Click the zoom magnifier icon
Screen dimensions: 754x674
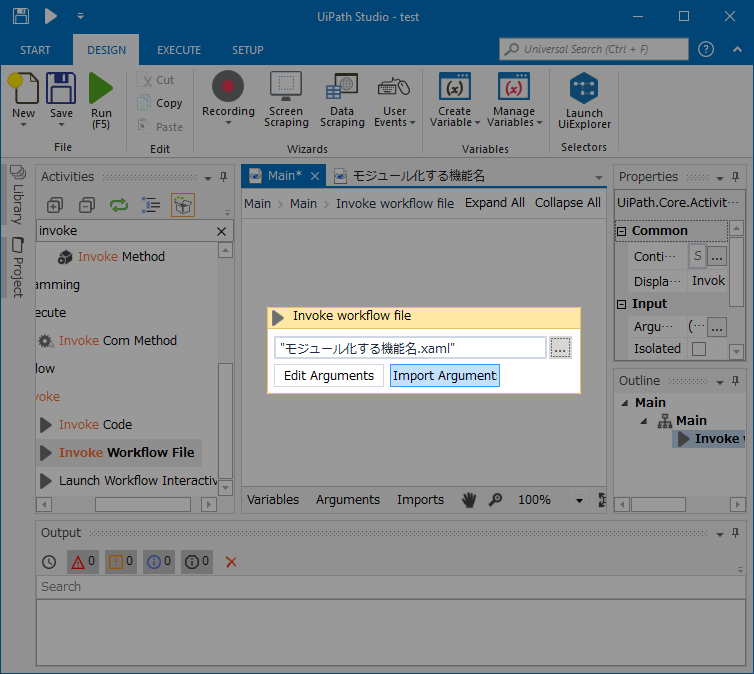point(495,500)
